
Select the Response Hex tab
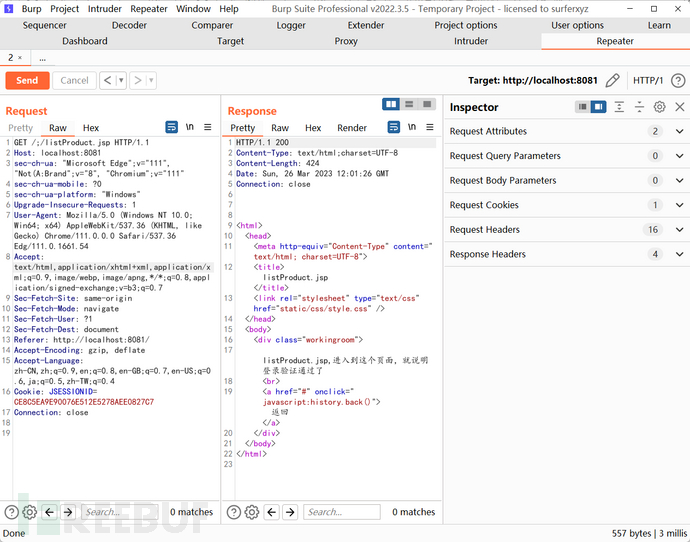click(x=313, y=128)
